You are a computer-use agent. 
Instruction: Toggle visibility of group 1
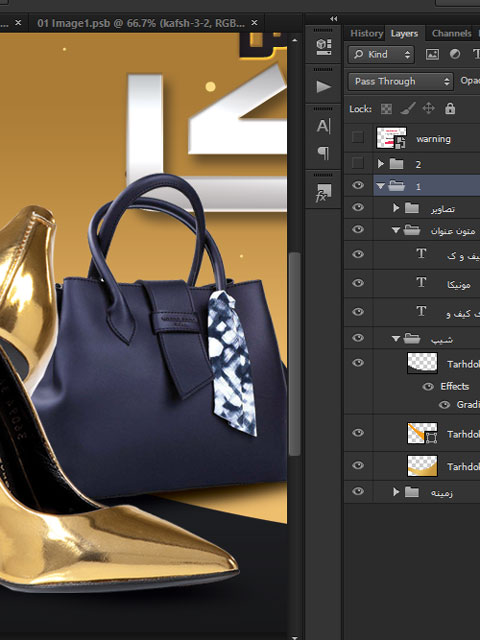tap(358, 185)
